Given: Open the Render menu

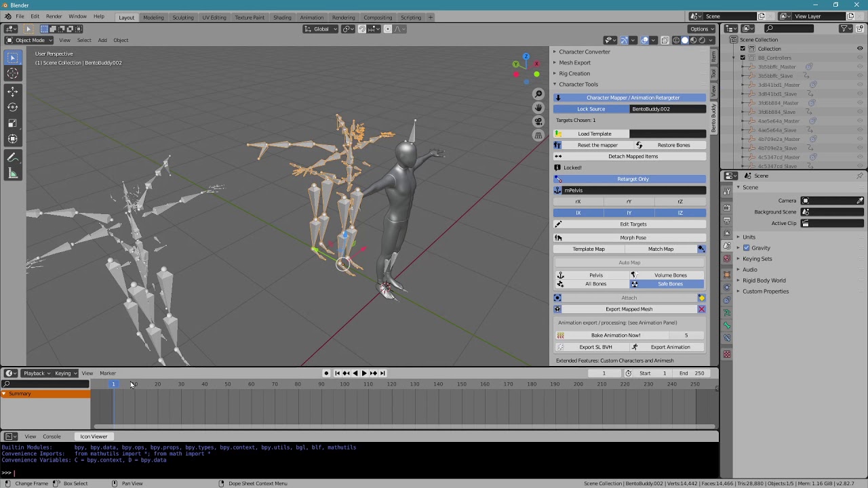Looking at the screenshot, I should 54,16.
